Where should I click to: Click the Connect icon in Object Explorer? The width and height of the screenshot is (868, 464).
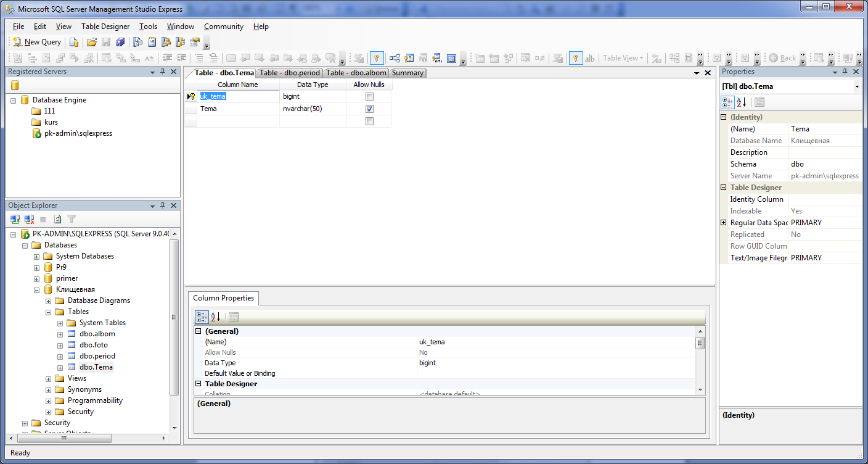click(15, 219)
